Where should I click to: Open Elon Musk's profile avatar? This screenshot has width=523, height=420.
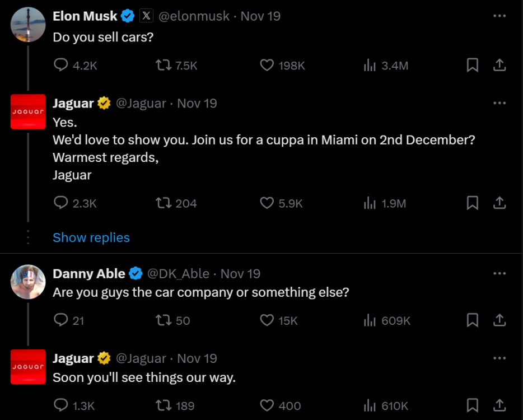(28, 25)
